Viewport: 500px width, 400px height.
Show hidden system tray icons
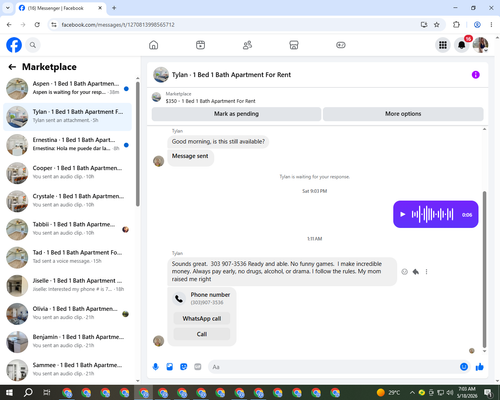tap(412, 392)
